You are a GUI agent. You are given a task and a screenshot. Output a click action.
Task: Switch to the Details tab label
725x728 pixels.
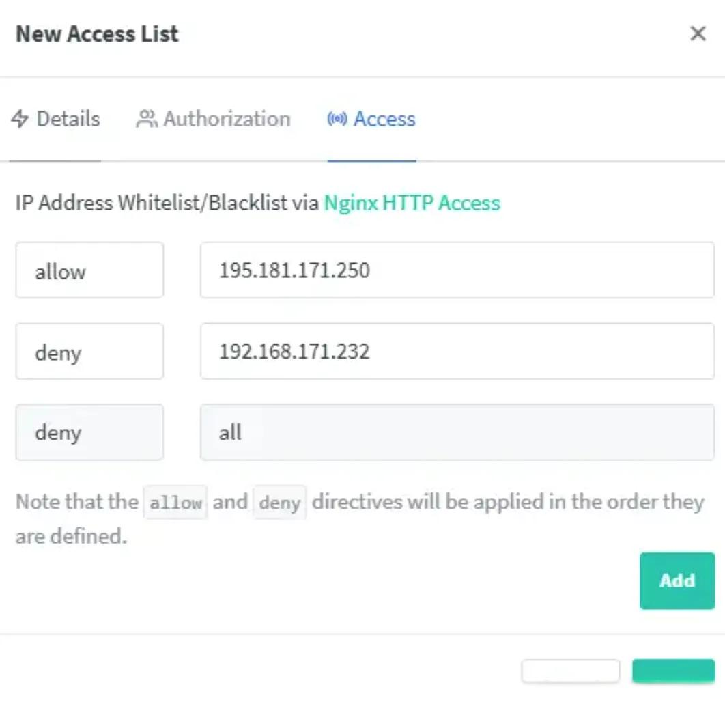tap(68, 119)
